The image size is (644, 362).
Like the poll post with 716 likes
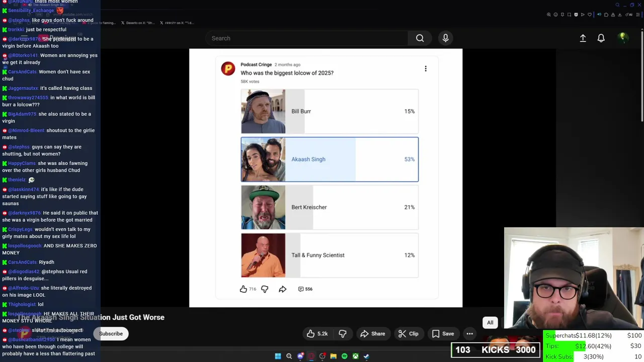coord(244,289)
